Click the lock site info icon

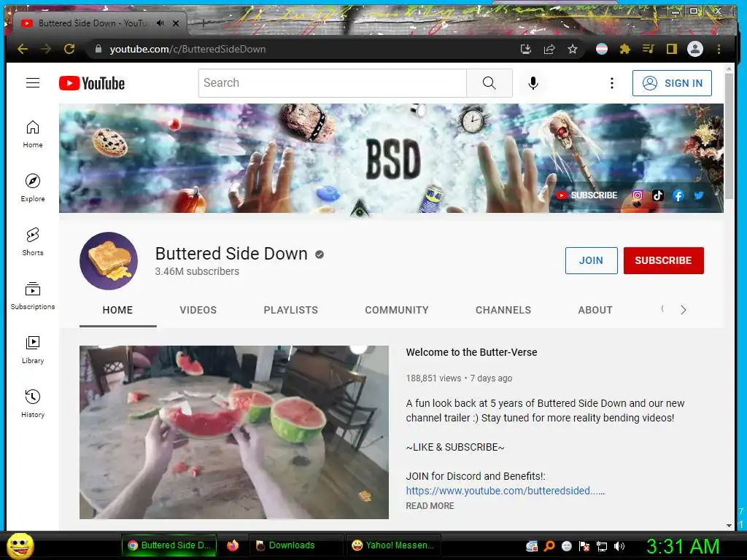coord(98,49)
